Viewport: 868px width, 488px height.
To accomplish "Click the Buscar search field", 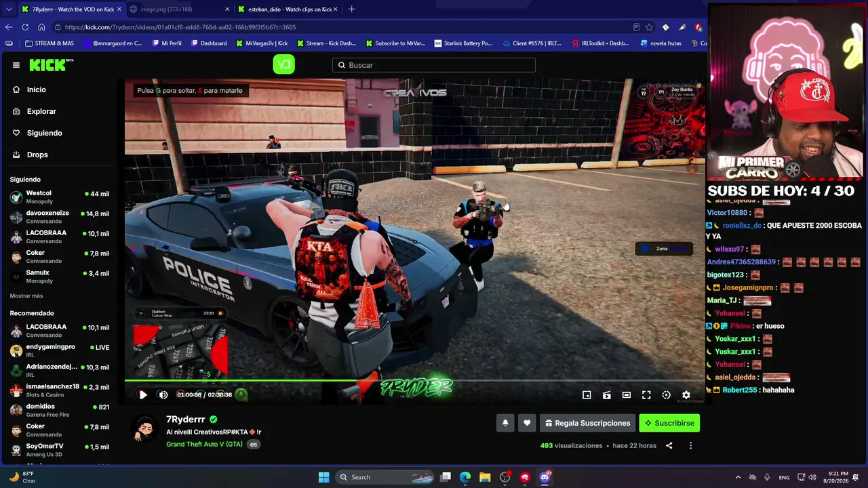I will (434, 65).
